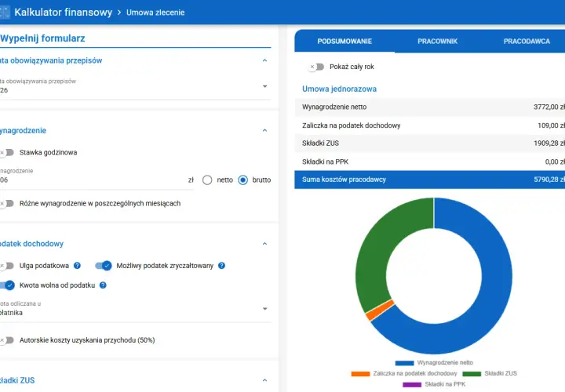The height and width of the screenshot is (392, 565).
Task: Disable Możliwy podatek zryczałtowany toggle
Action: click(104, 266)
